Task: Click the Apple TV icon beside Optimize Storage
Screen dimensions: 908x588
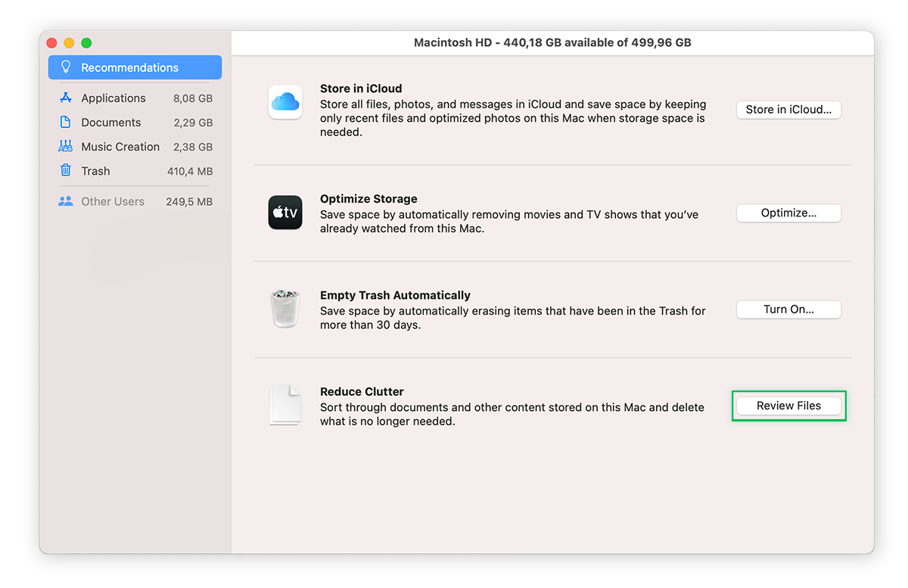Action: [285, 213]
